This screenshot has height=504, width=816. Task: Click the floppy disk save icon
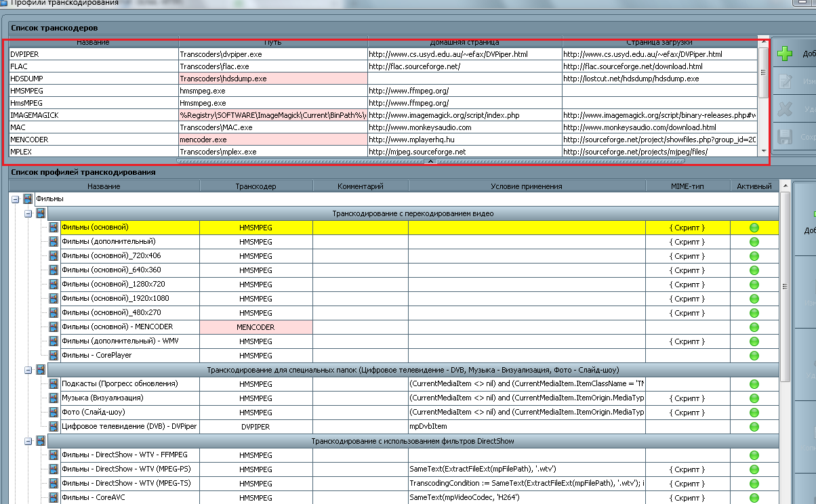point(785,137)
